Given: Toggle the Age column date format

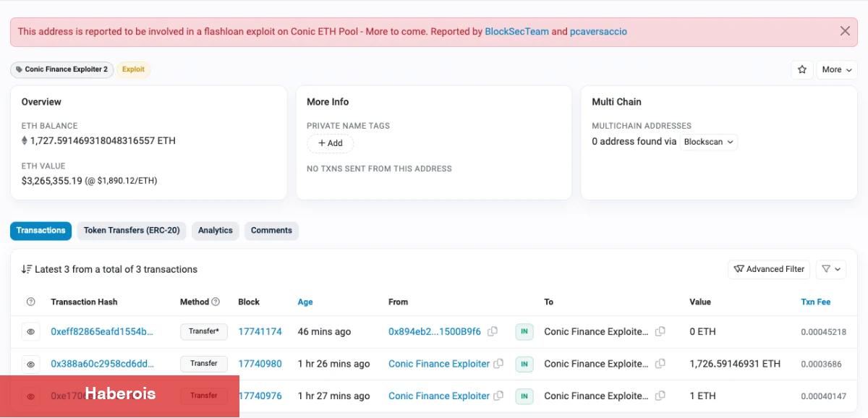Looking at the screenshot, I should click(305, 302).
